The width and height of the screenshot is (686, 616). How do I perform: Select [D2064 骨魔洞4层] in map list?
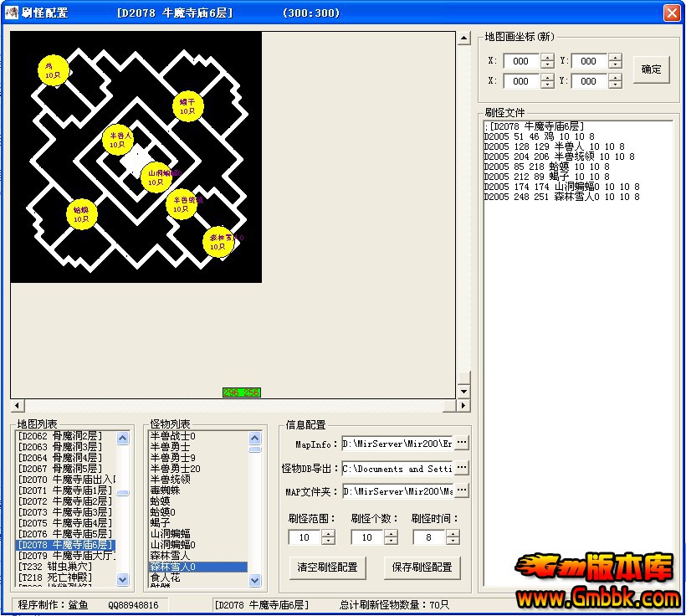coord(66,458)
